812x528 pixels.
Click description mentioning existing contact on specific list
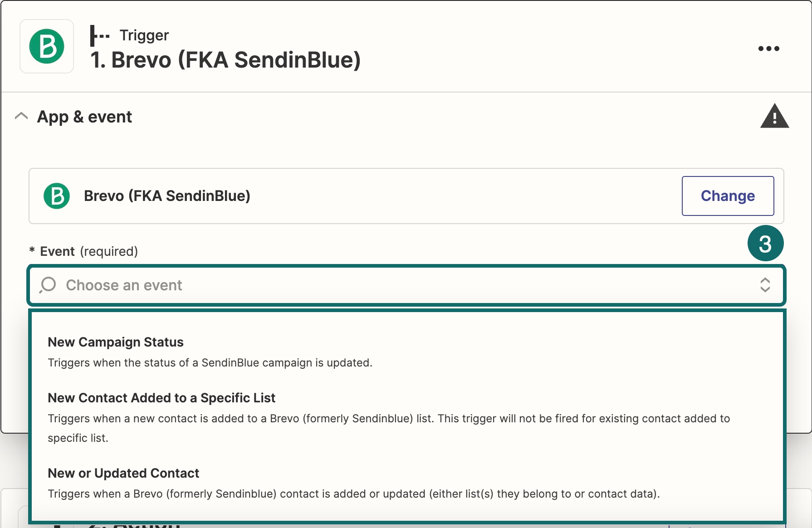(x=388, y=428)
